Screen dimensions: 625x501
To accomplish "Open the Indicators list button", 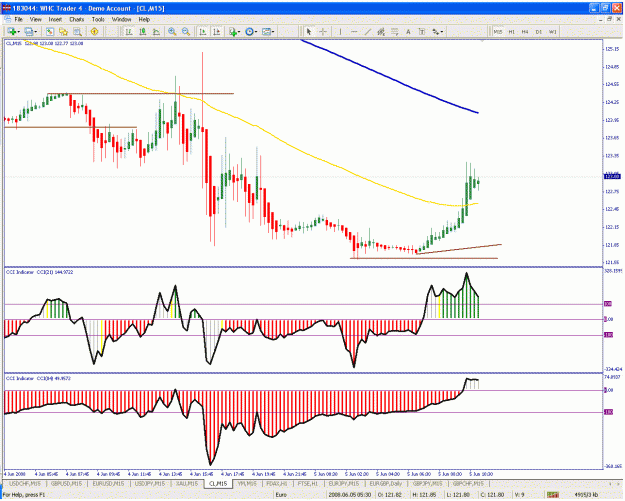I will click(233, 31).
